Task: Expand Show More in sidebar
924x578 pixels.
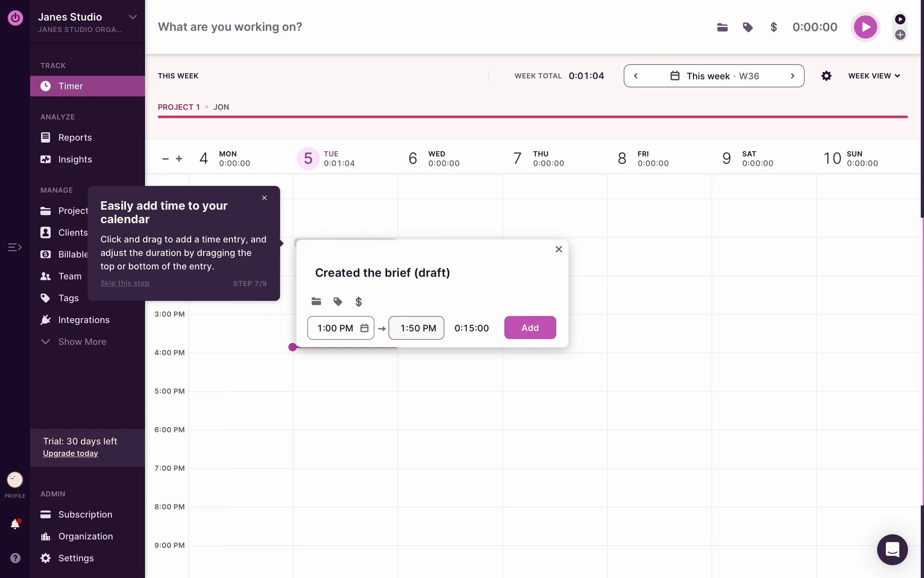Action: (x=82, y=342)
